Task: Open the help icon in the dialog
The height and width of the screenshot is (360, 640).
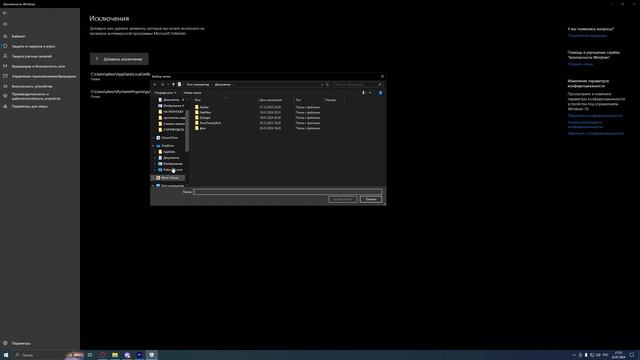Action: click(x=380, y=93)
